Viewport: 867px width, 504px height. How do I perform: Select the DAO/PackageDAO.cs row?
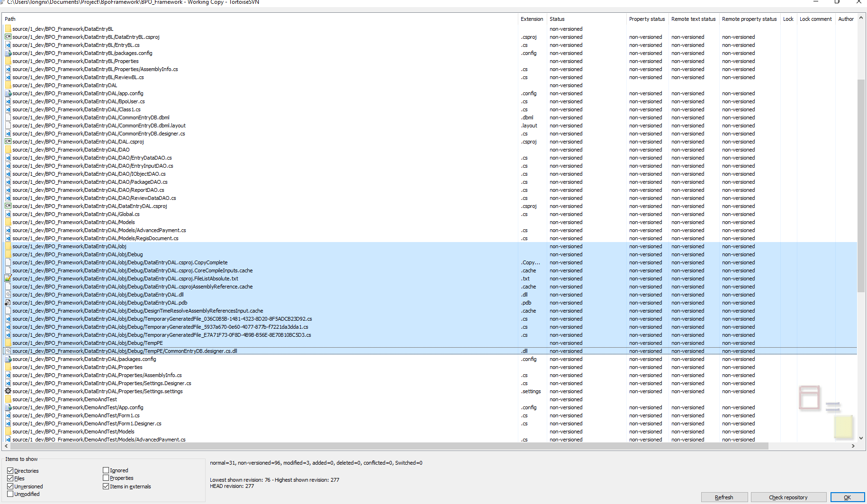[430, 182]
